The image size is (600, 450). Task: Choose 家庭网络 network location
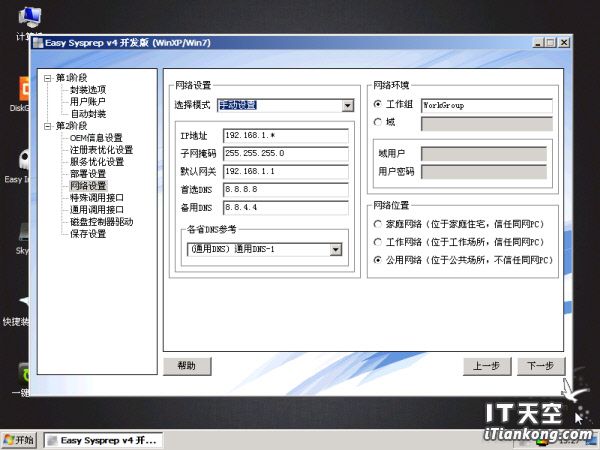pos(378,224)
